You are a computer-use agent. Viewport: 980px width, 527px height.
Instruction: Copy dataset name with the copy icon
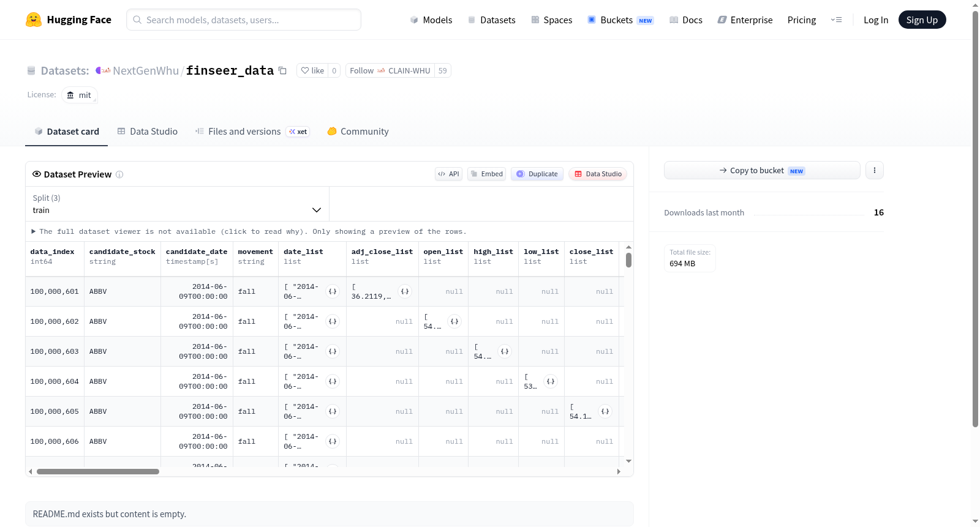[282, 70]
